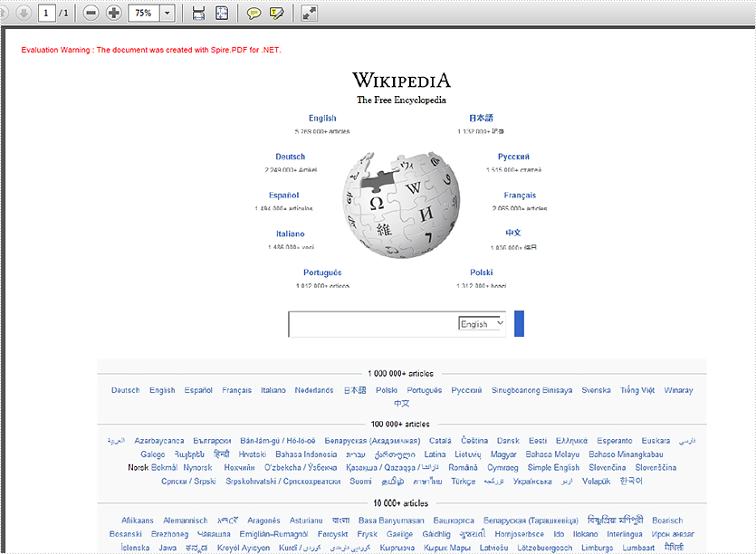Viewport: 756px width, 554px height.
Task: Select the fit width scrolling icon
Action: tap(198, 13)
